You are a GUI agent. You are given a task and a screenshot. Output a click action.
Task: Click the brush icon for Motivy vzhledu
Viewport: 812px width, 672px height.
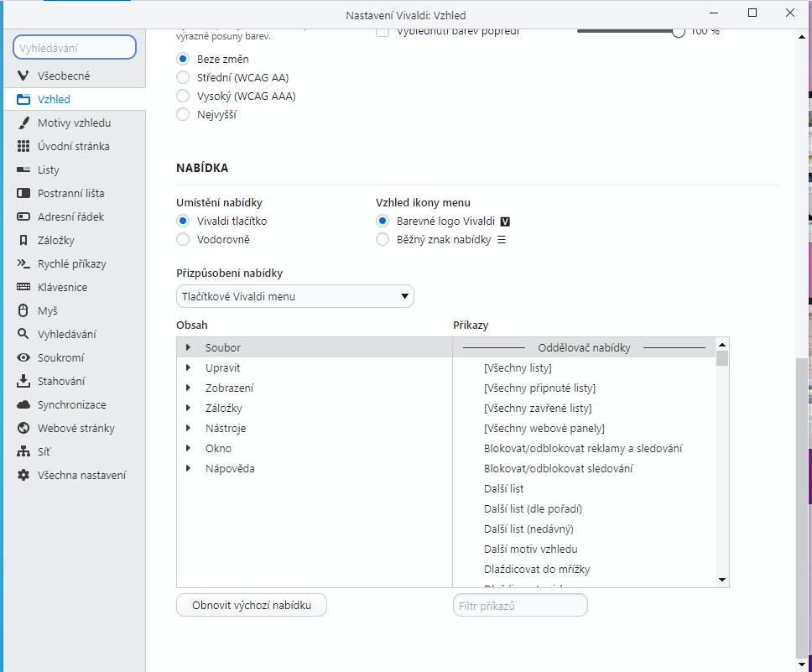point(23,122)
